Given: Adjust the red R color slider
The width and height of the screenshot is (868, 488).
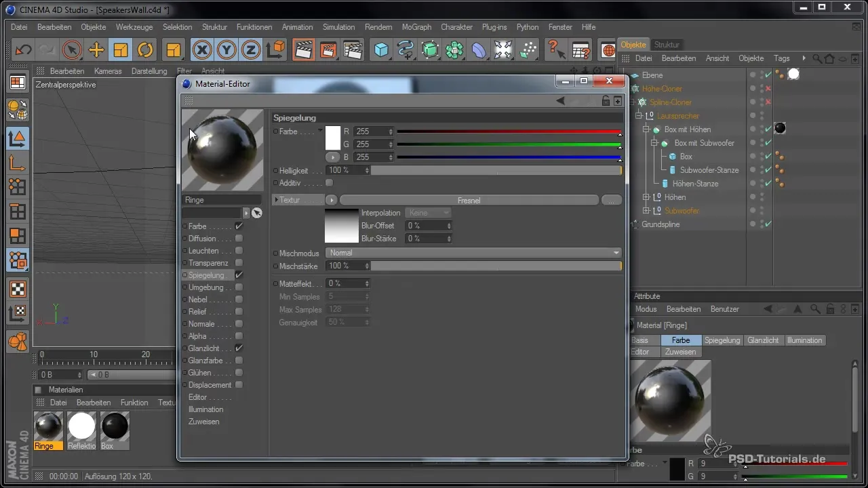Looking at the screenshot, I should tap(509, 131).
